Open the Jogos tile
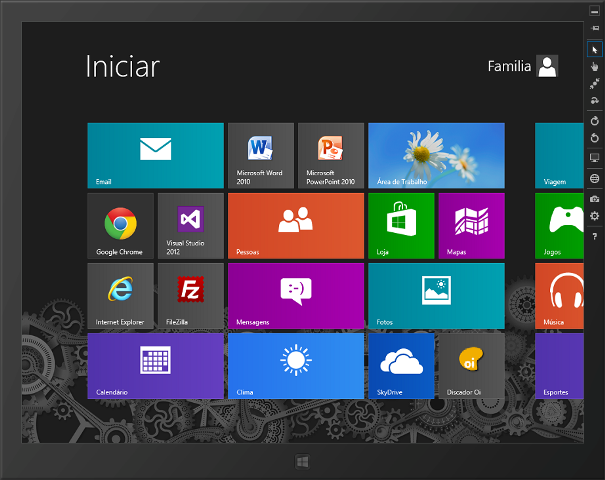Viewport: 605px width, 480px height. 559,226
